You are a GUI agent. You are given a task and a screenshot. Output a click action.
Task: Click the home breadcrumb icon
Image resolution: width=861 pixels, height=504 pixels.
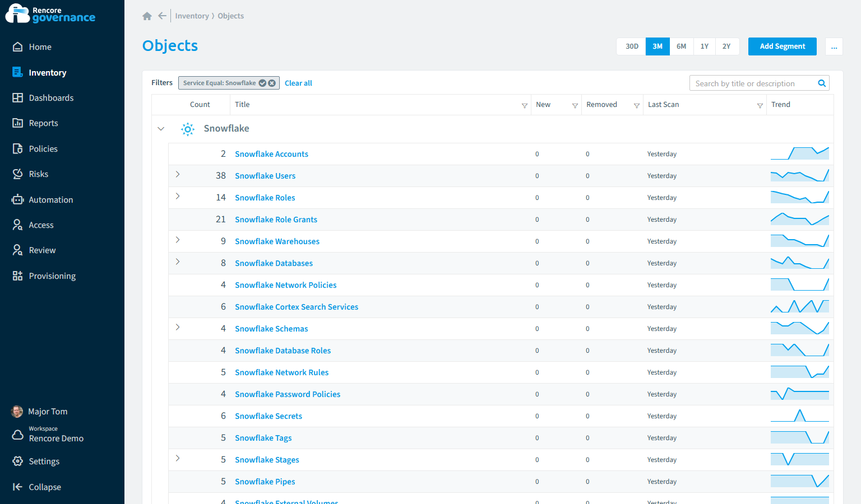(x=147, y=16)
